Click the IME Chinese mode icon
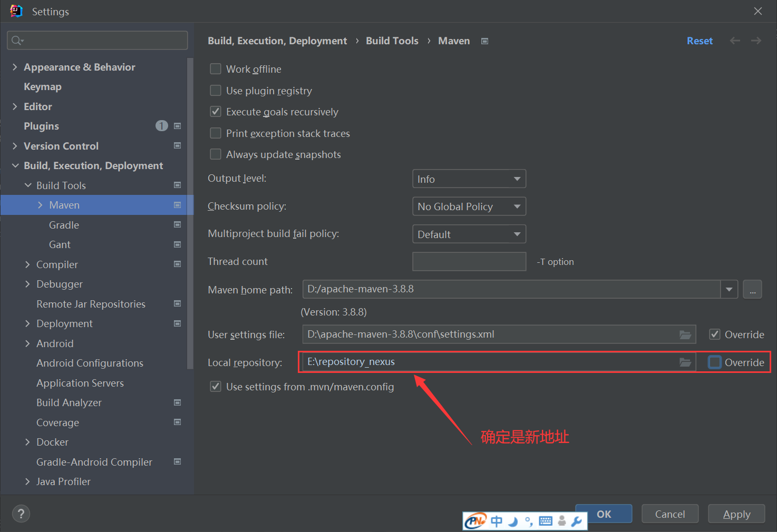 497,521
